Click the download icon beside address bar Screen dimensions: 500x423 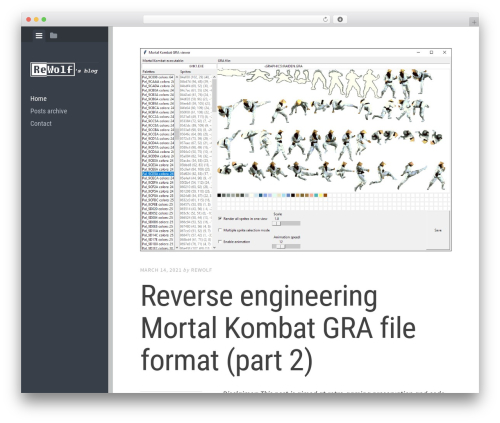[340, 20]
